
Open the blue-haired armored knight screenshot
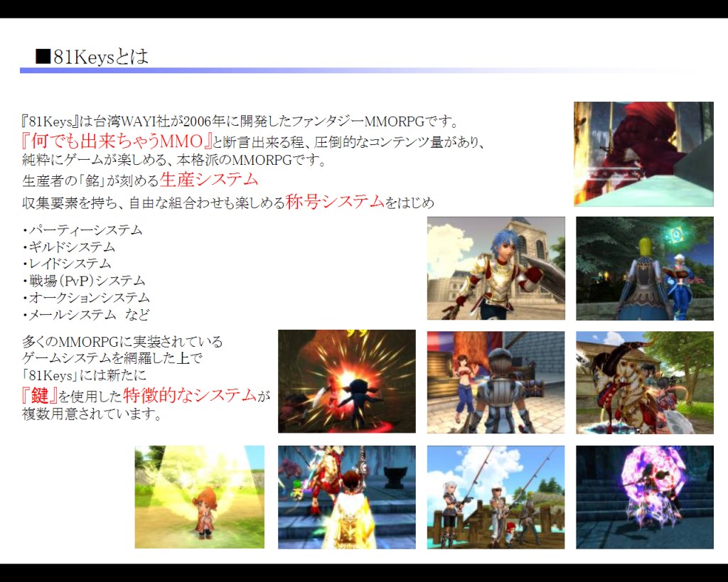click(x=496, y=268)
